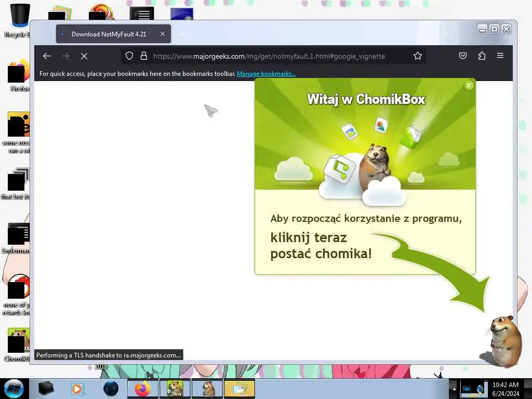View site security info via the padlock
The height and width of the screenshot is (399, 532).
click(144, 56)
